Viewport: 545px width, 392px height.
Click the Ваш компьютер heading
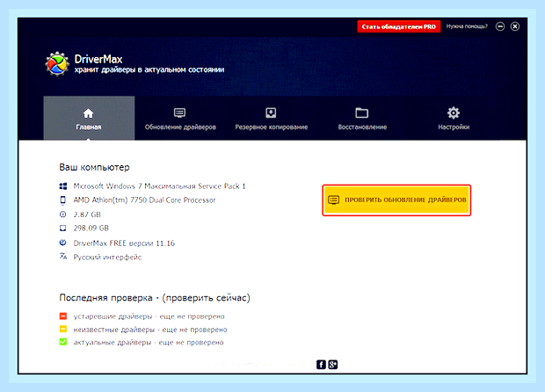coord(94,167)
